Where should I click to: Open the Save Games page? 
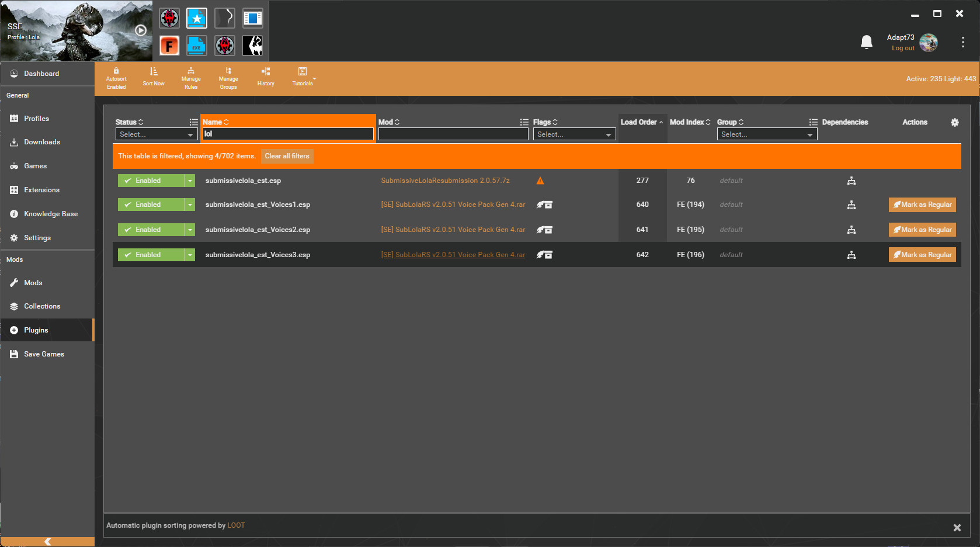(x=47, y=354)
